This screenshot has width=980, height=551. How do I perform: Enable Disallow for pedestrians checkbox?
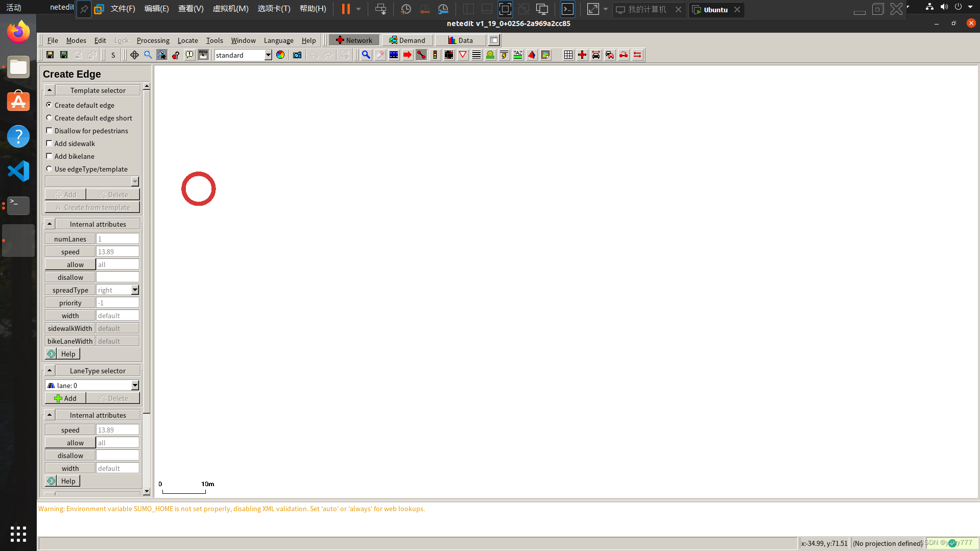point(49,130)
